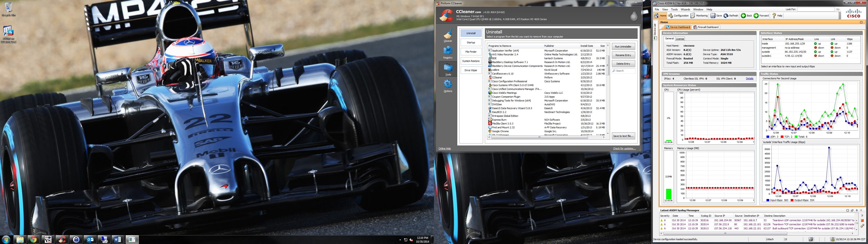Open the ASDM Window menu
Viewport: 868px width, 244px height.
tap(698, 9)
